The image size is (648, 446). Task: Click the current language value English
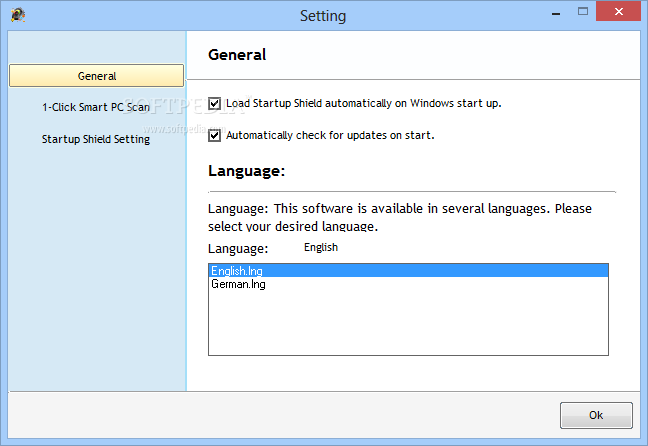(321, 247)
